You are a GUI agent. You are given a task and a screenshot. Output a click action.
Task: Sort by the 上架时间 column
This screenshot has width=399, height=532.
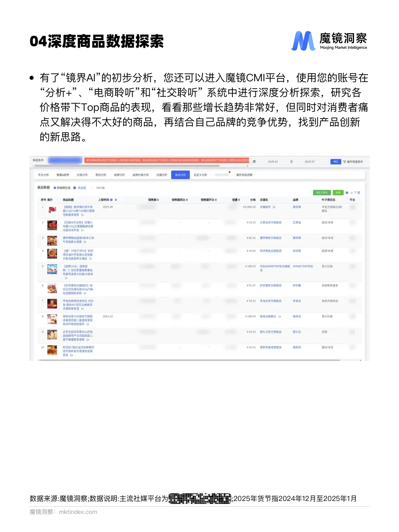point(116,200)
